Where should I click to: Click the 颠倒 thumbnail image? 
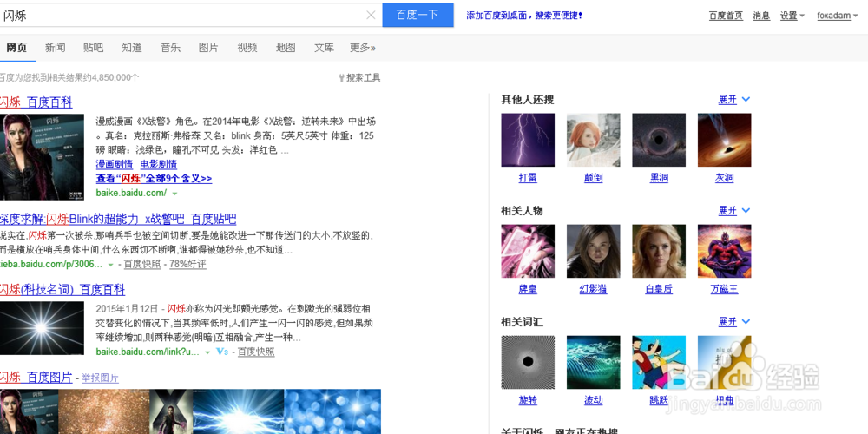tap(594, 140)
